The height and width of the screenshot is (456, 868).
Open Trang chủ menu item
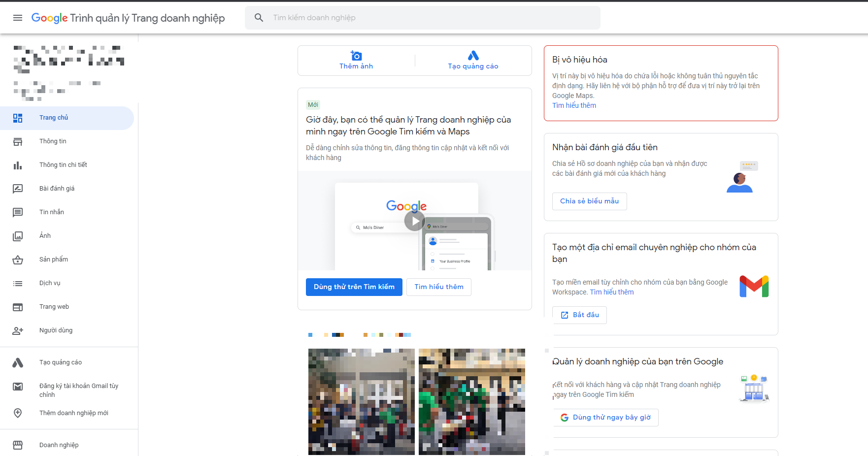67,118
